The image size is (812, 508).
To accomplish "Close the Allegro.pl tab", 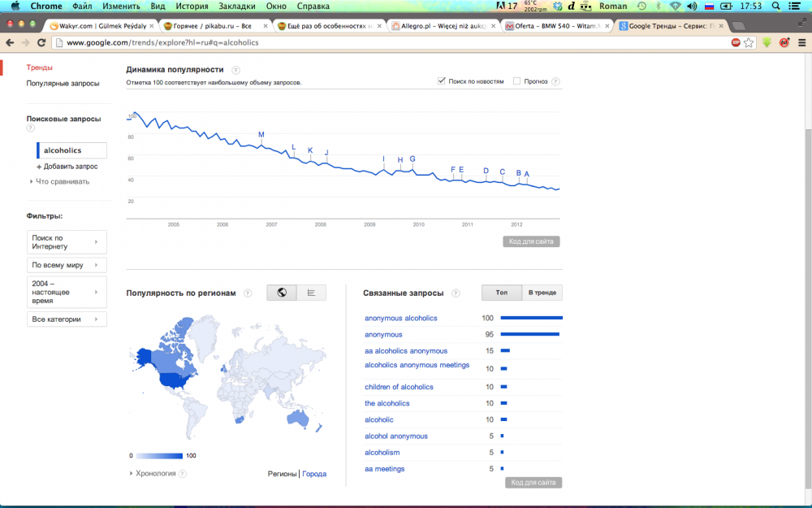I will pyautogui.click(x=493, y=25).
